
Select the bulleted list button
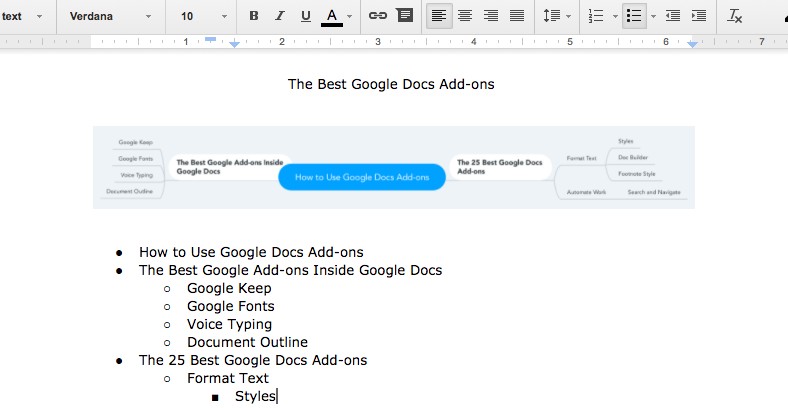pos(633,16)
